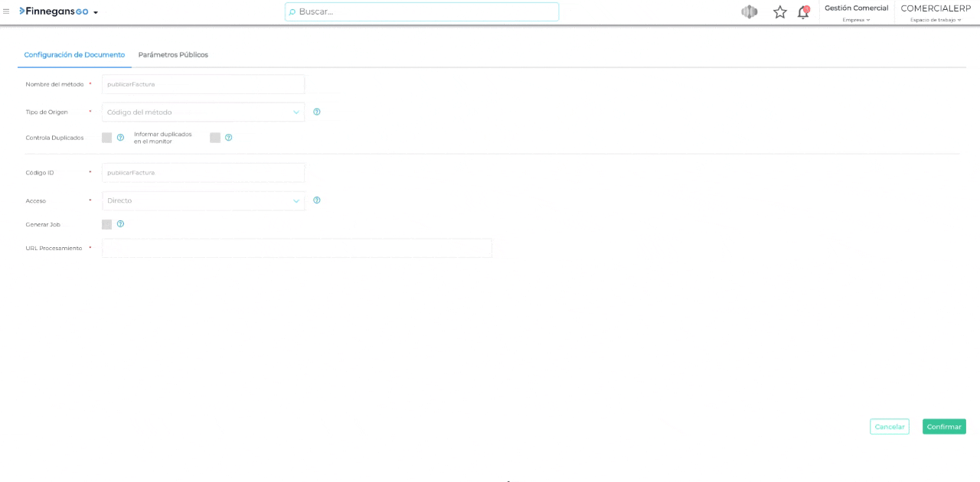
Task: Switch to the Parámetros Públicos tab
Action: click(x=173, y=55)
